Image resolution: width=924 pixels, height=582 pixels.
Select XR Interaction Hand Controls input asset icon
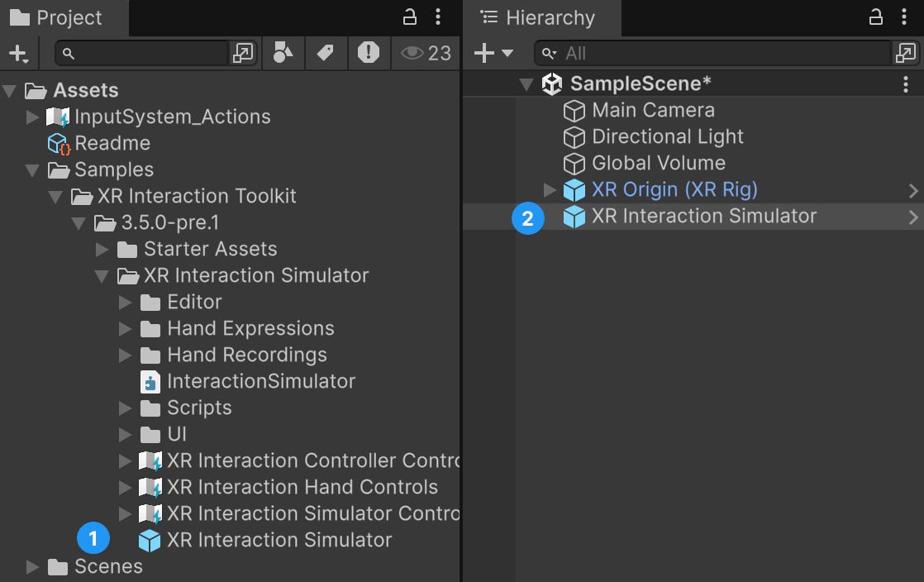click(x=150, y=488)
